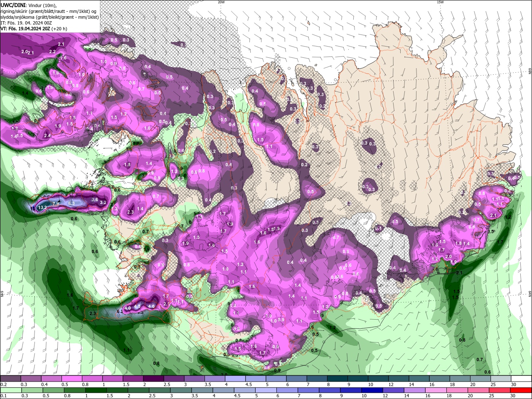Click the 'VT: Fös. 19.04.2024 20Z' valid time
This screenshot has width=532, height=399.
point(25,29)
